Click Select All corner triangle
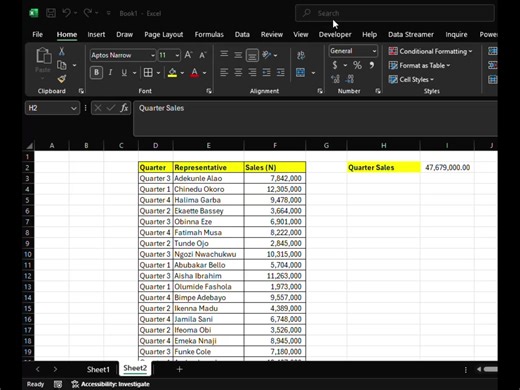The height and width of the screenshot is (390, 520). pyautogui.click(x=29, y=146)
